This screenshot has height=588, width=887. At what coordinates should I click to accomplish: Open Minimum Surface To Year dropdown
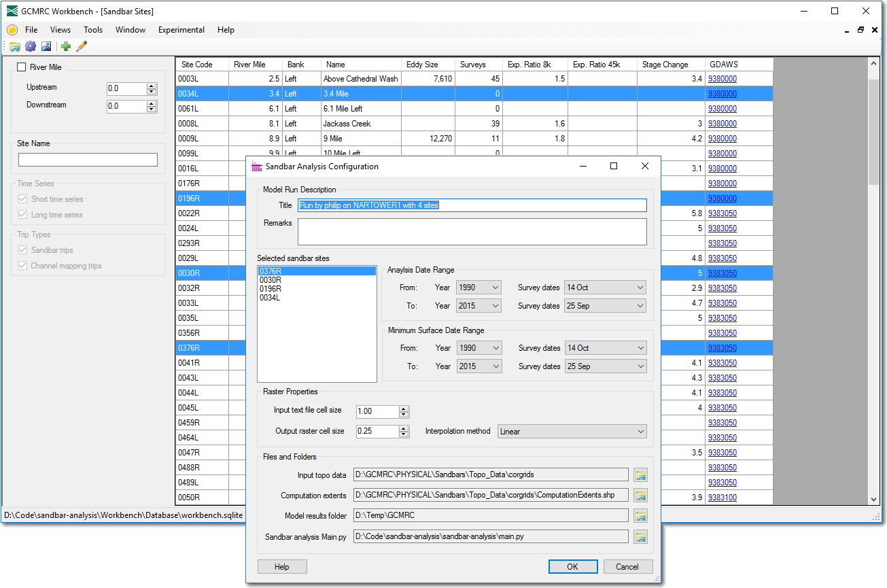pos(479,366)
